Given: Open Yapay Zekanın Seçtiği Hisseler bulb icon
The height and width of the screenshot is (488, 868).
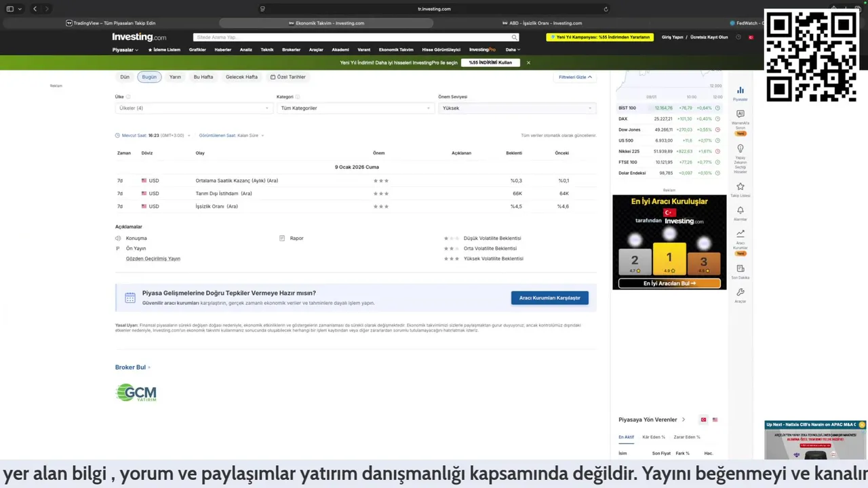Looking at the screenshot, I should (740, 148).
